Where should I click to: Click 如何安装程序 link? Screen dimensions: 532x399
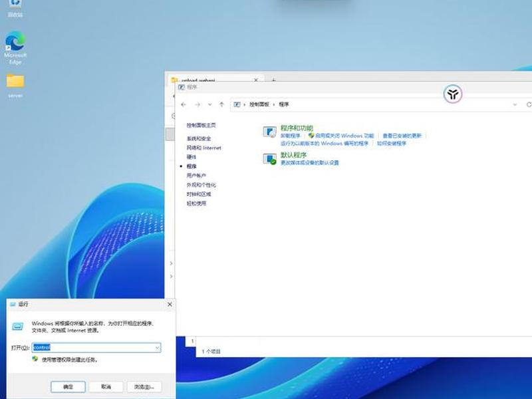click(392, 143)
